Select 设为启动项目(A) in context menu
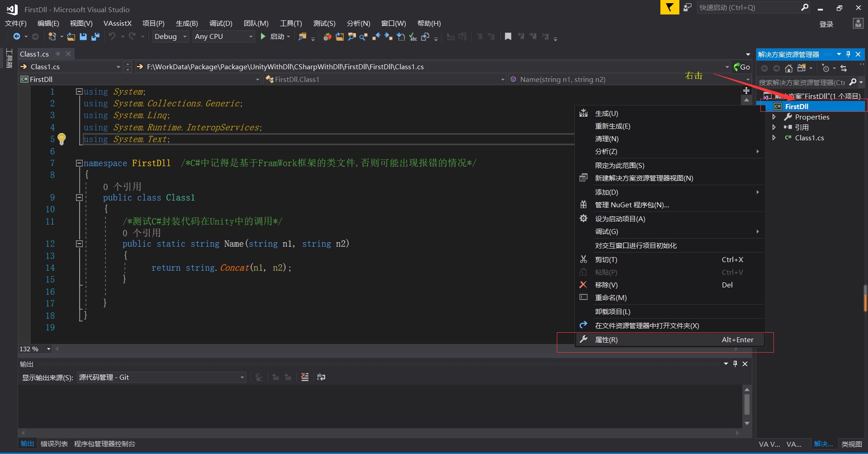868x454 pixels. pyautogui.click(x=670, y=219)
